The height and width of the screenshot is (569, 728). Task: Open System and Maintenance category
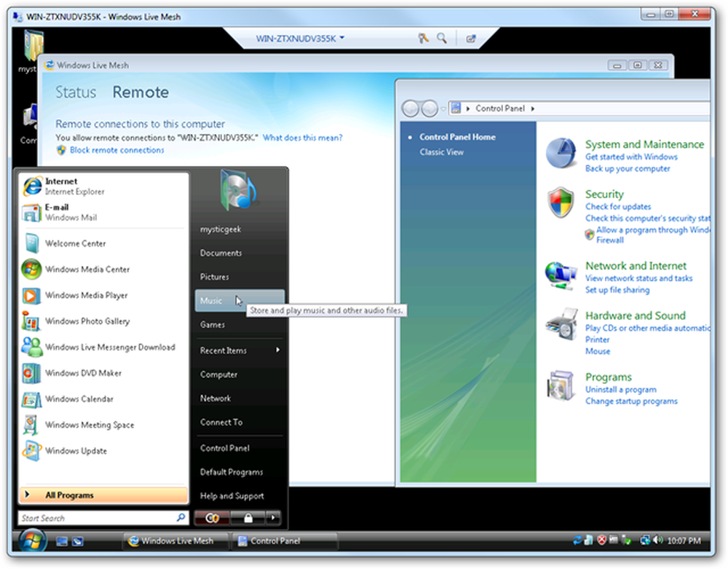pos(644,144)
